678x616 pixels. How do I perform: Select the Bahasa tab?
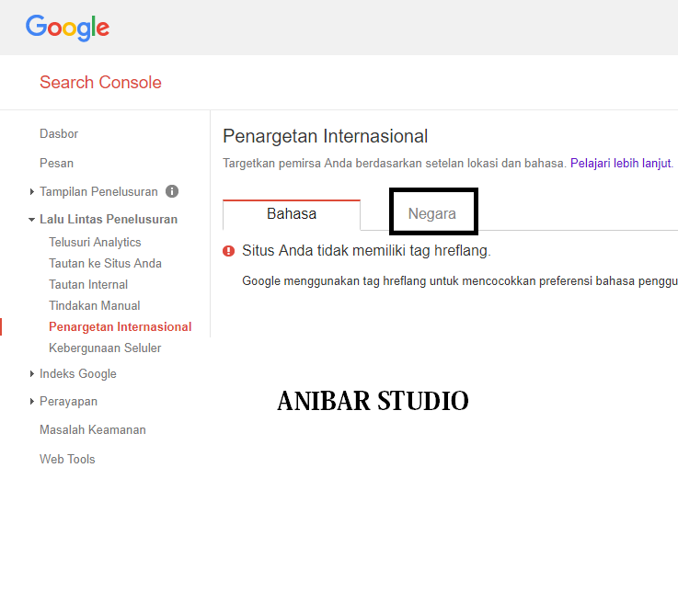tap(292, 214)
